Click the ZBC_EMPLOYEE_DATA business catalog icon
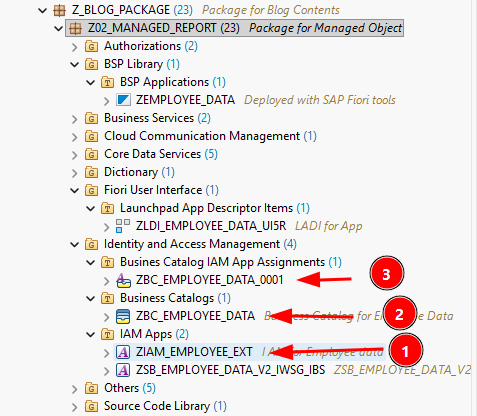Screen dimensions: 477x416 pos(123,316)
